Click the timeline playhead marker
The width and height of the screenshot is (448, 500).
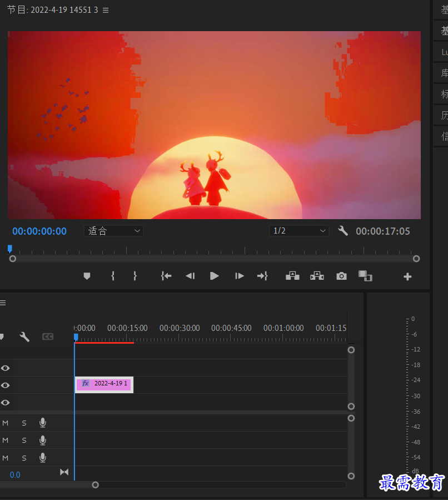(76, 338)
